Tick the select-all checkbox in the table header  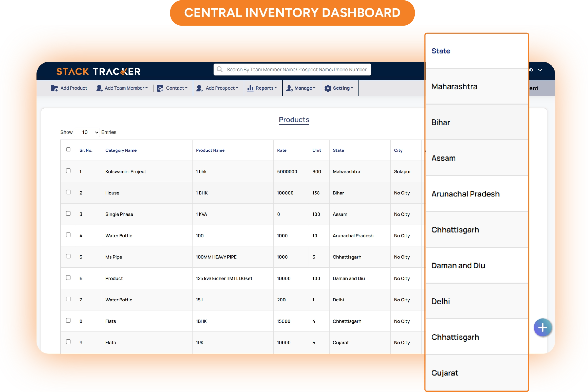(68, 149)
